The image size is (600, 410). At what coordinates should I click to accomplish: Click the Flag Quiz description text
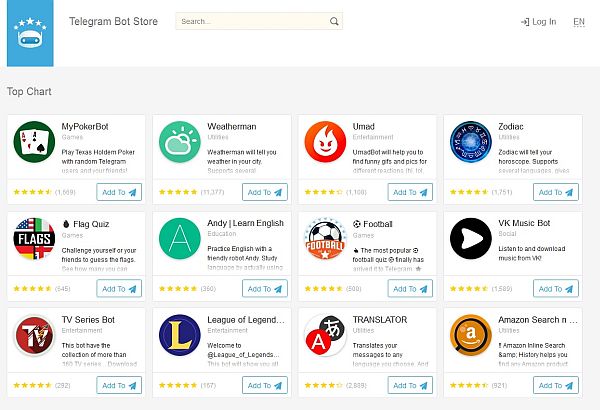pos(99,260)
